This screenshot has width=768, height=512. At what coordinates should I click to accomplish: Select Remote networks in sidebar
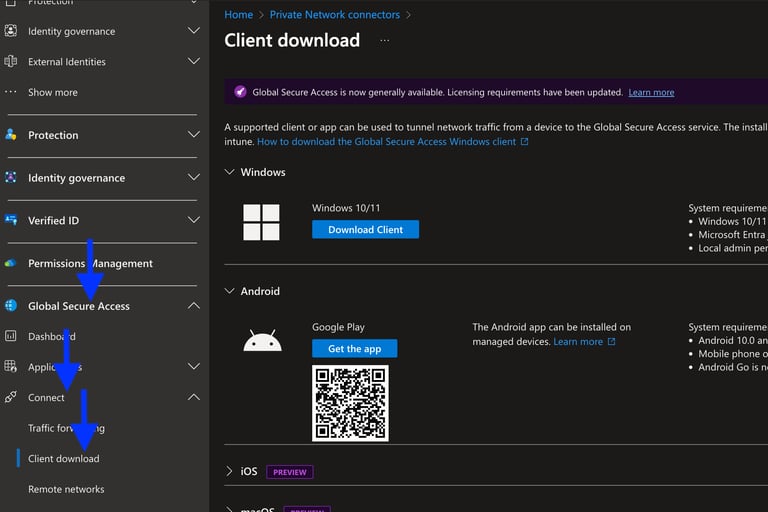point(66,489)
